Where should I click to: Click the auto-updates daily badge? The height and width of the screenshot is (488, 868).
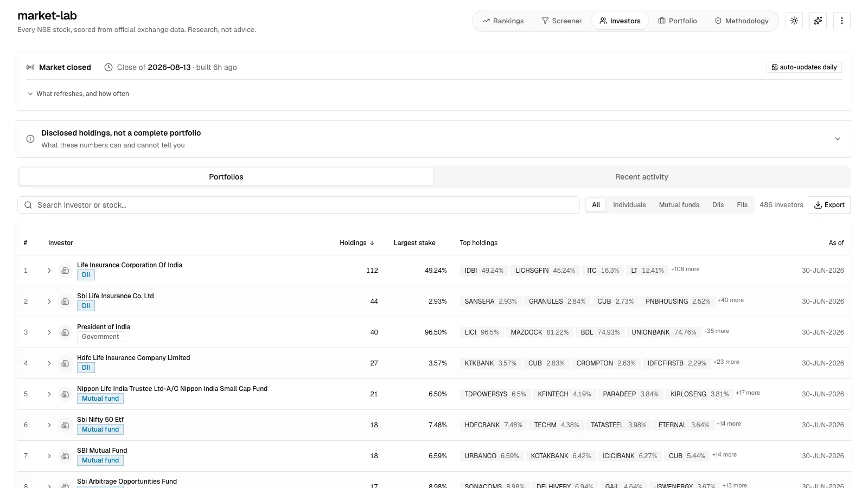pos(804,67)
